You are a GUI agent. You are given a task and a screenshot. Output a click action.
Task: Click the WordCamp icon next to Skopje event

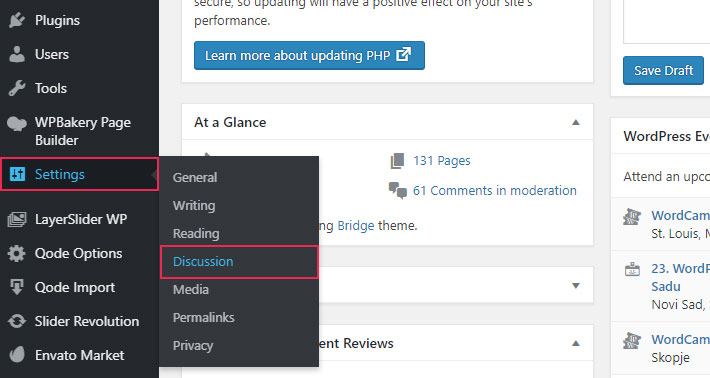(632, 340)
